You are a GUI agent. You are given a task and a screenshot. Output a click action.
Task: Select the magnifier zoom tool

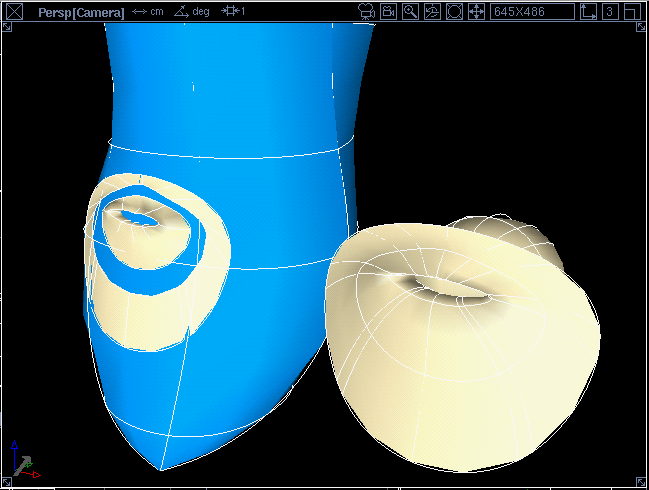point(410,12)
